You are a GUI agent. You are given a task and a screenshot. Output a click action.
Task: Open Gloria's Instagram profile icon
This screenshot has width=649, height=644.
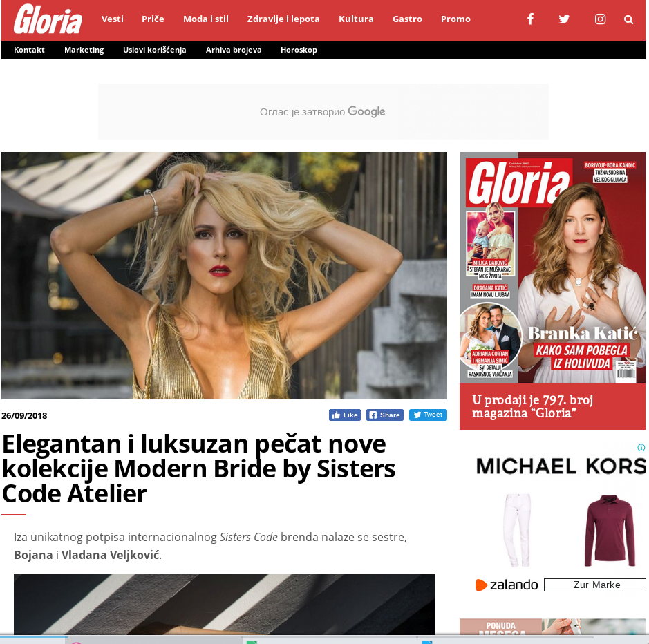click(x=600, y=19)
